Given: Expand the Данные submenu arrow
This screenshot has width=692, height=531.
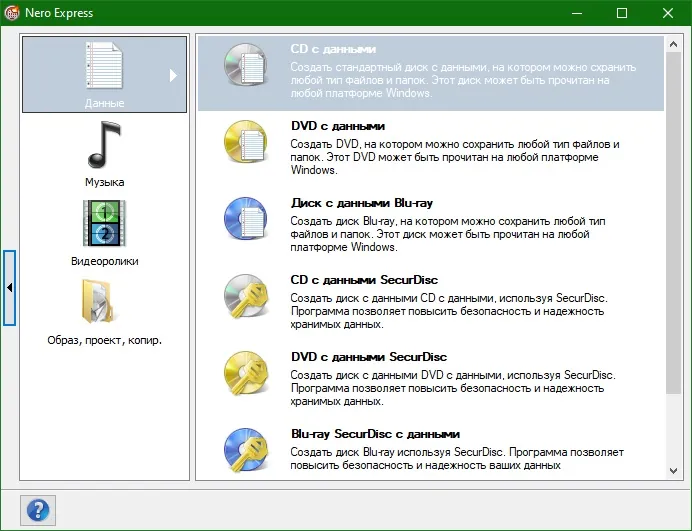Looking at the screenshot, I should point(173,75).
